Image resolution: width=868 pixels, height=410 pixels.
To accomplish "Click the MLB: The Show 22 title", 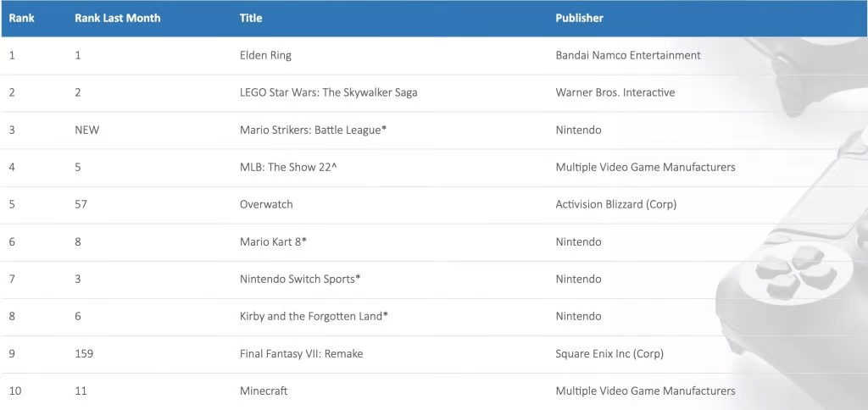I will click(x=288, y=167).
